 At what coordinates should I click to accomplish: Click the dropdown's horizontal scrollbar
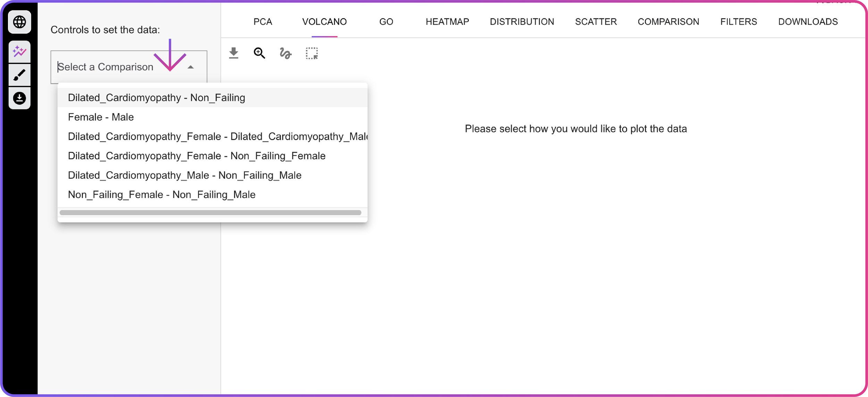pyautogui.click(x=210, y=212)
